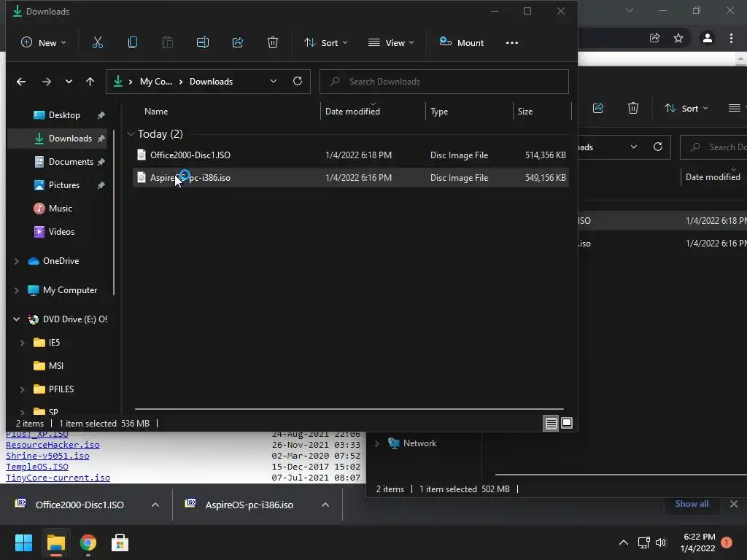Open Pictures in the navigation pane
This screenshot has height=560, width=747.
pos(64,184)
